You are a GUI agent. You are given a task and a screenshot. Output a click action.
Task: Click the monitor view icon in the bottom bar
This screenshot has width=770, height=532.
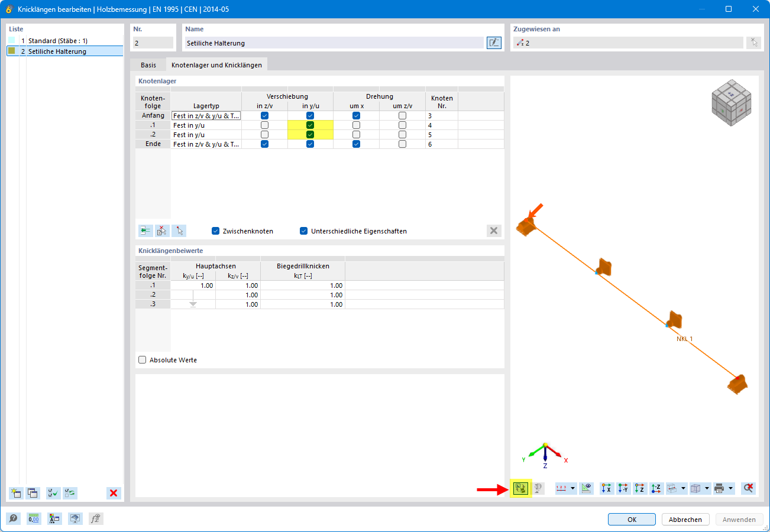75,519
